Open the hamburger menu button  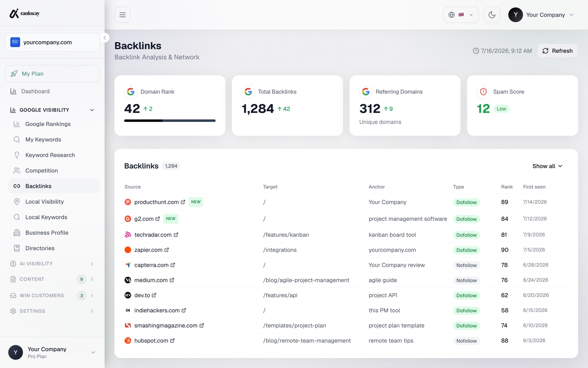coord(122,15)
